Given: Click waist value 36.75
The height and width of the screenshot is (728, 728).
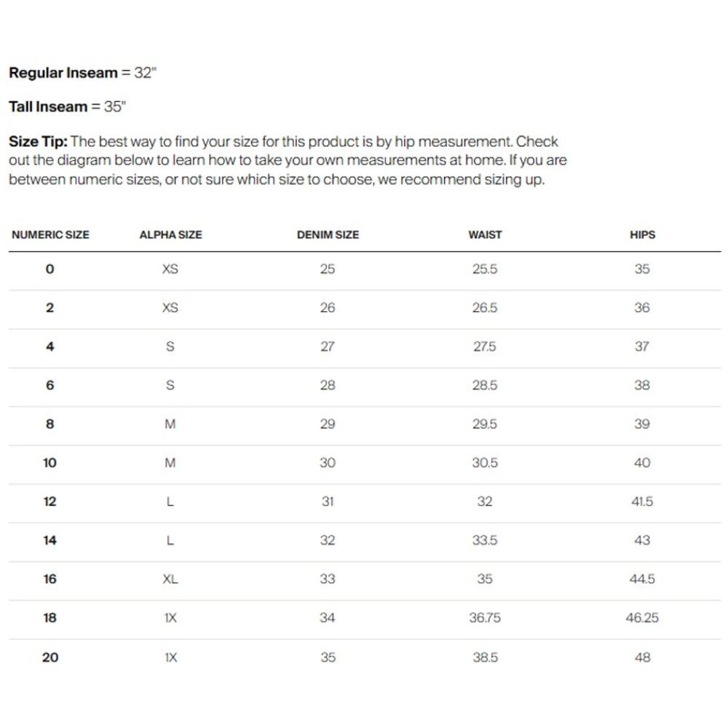Looking at the screenshot, I should click(x=485, y=617).
